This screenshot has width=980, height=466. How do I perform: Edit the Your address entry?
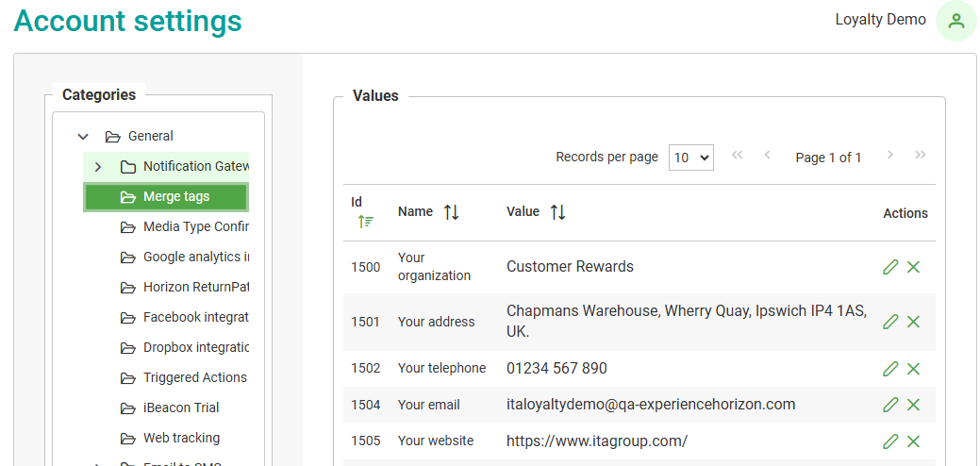pyautogui.click(x=890, y=322)
